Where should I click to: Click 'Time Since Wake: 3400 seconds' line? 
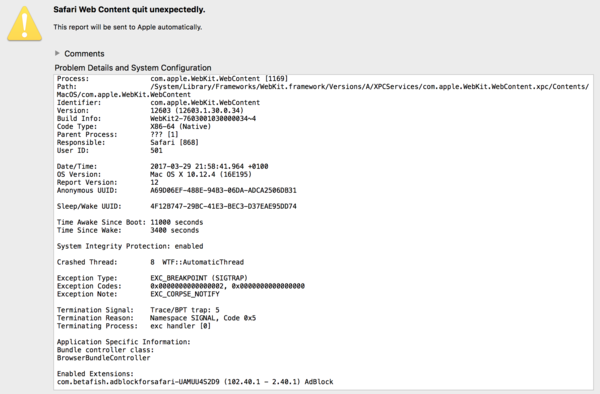(x=128, y=230)
